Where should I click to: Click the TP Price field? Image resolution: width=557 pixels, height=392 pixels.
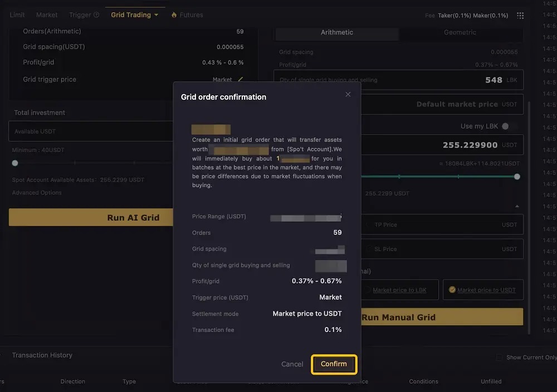pos(442,225)
